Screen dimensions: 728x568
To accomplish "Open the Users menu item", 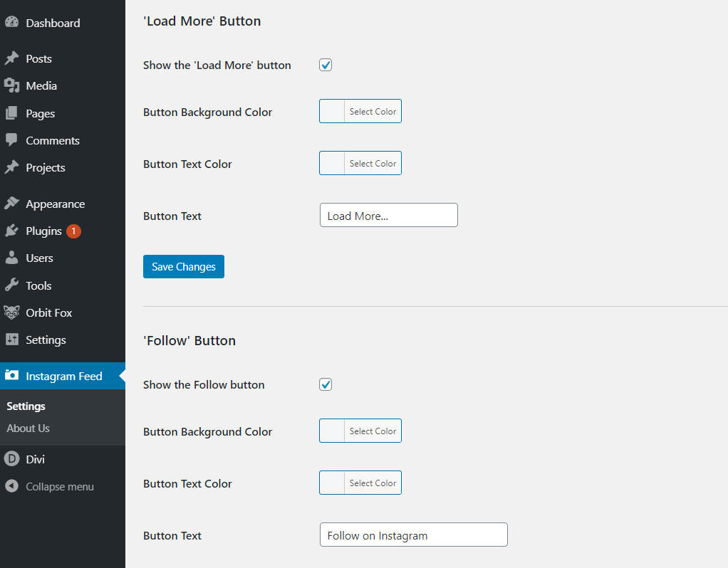I will click(x=39, y=258).
